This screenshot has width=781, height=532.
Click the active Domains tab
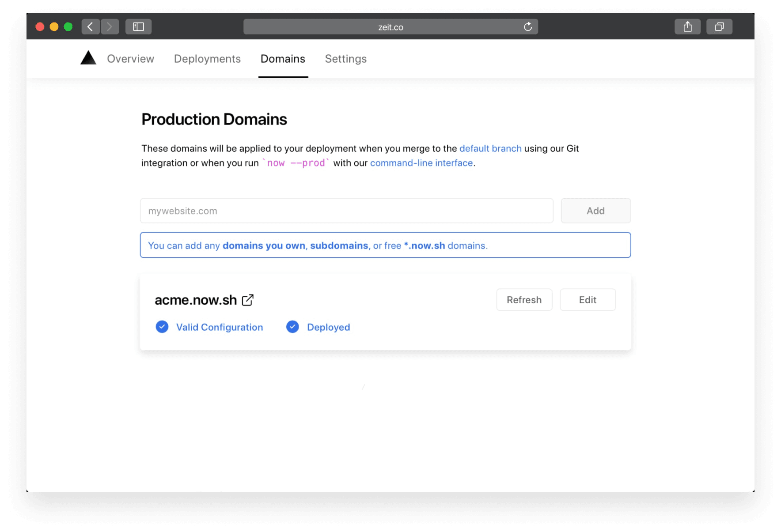283,59
